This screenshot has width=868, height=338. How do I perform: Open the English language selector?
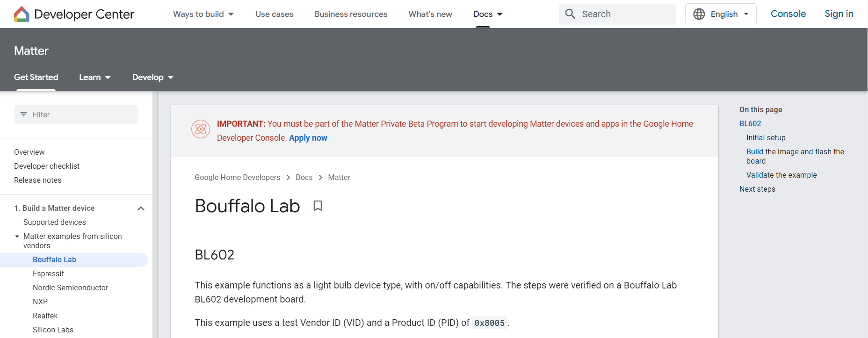coord(721,14)
